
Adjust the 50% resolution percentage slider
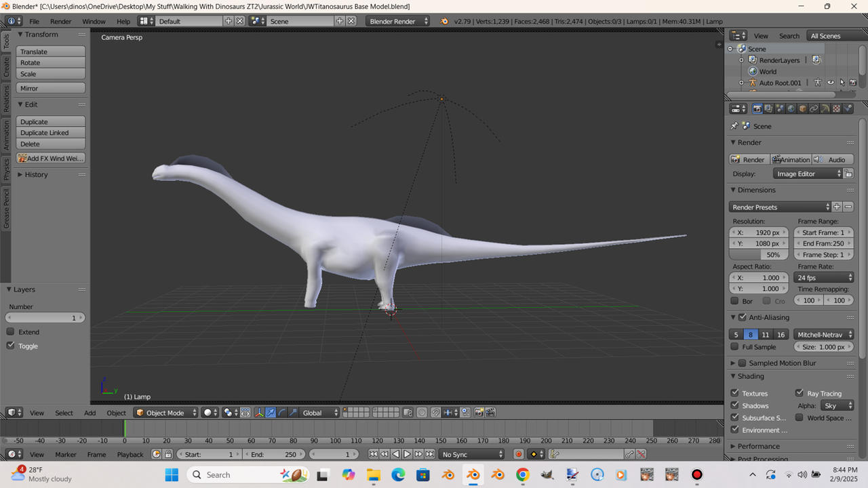[x=757, y=254]
